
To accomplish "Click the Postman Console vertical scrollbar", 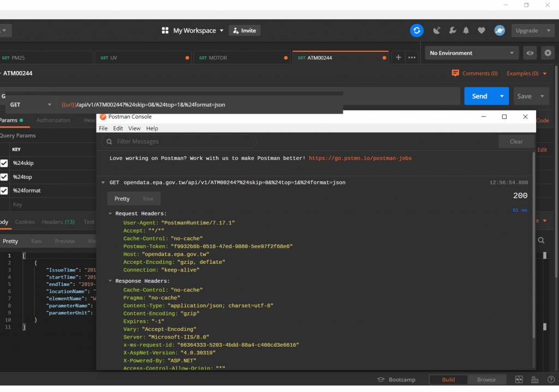I will click(534, 246).
